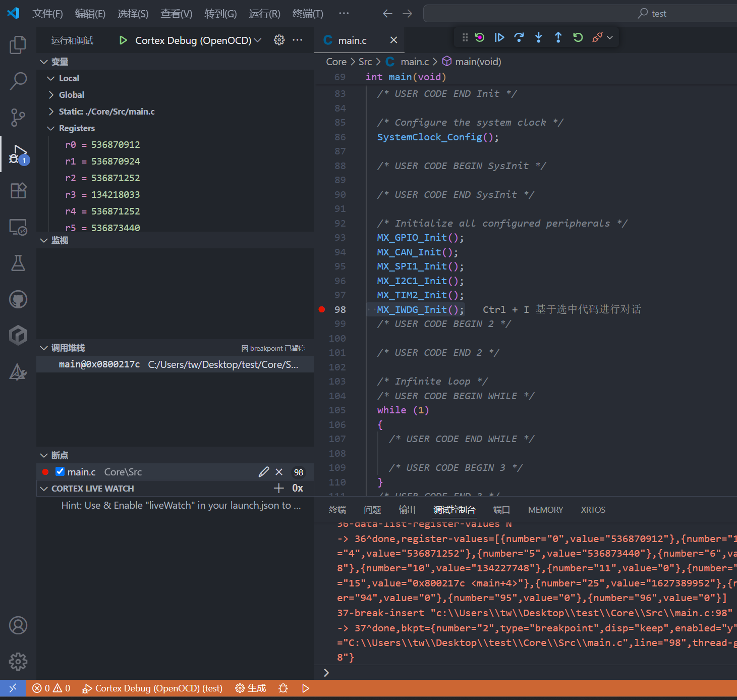The width and height of the screenshot is (737, 700).
Task: Open the Search view in activity bar
Action: click(18, 81)
